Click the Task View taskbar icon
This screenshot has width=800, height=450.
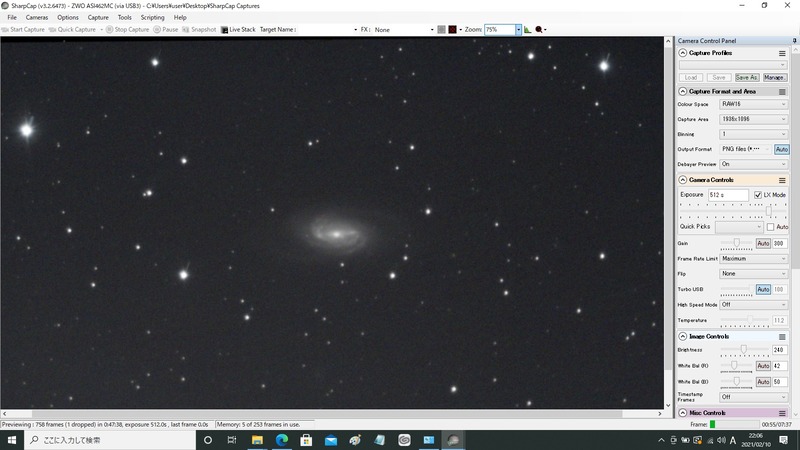point(232,440)
